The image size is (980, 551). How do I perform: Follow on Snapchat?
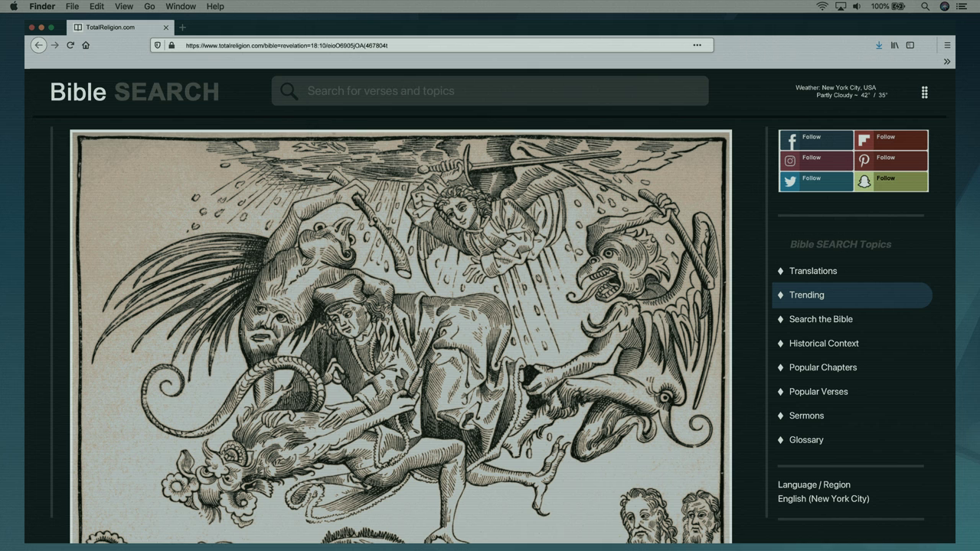(890, 181)
